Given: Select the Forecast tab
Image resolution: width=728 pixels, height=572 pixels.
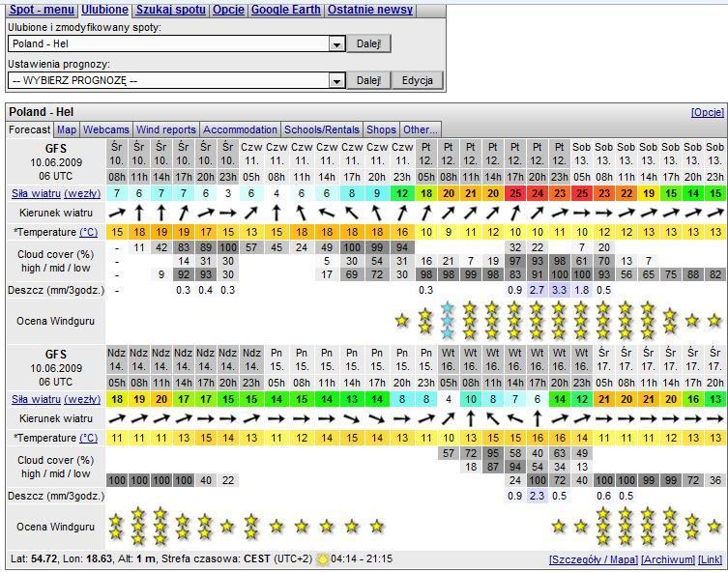Looking at the screenshot, I should click(30, 129).
